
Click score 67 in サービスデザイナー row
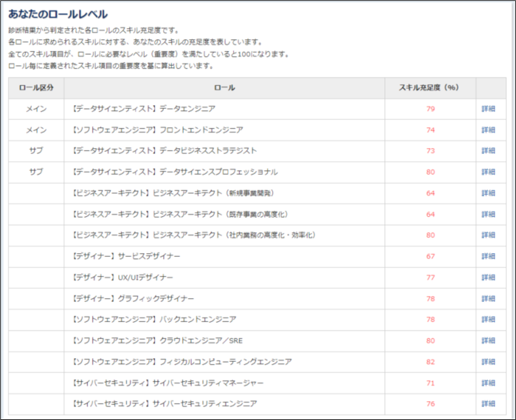pos(431,256)
